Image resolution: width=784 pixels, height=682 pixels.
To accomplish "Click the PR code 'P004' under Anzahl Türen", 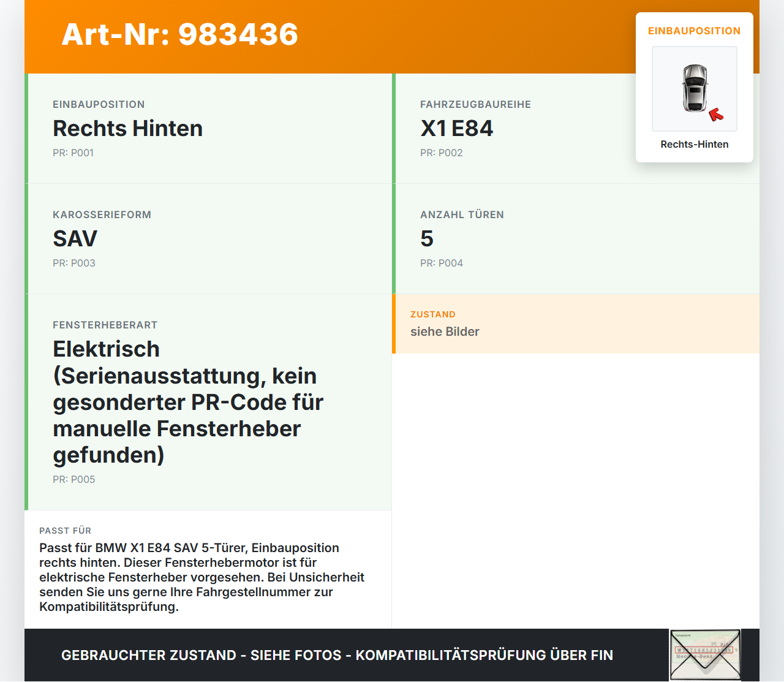I will [x=441, y=263].
